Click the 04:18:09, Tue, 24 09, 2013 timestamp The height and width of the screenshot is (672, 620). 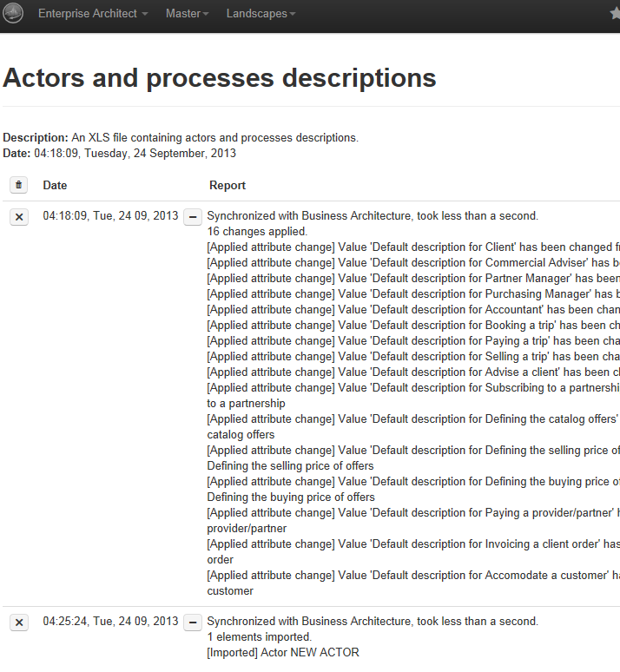[x=110, y=216]
